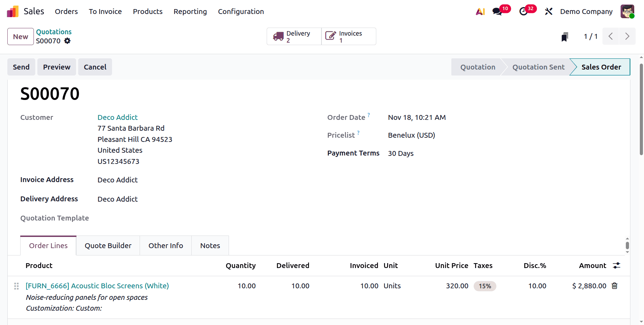Viewport: 644px width, 325px height.
Task: Click the Delivery smart button
Action: coord(294,36)
